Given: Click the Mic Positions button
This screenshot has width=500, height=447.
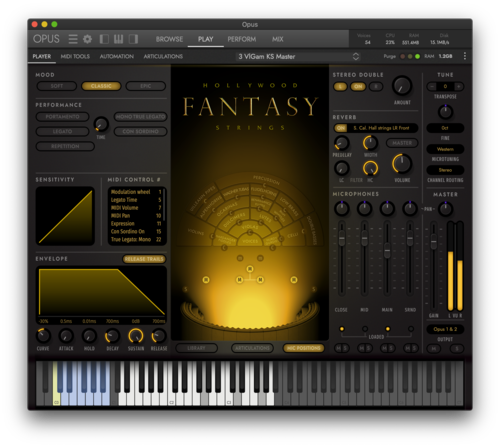Looking at the screenshot, I should coord(304,348).
